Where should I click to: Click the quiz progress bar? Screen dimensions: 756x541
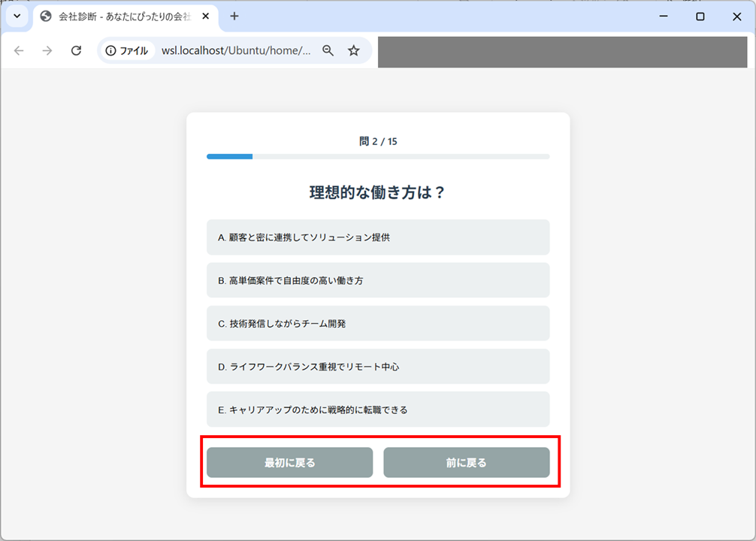point(378,156)
